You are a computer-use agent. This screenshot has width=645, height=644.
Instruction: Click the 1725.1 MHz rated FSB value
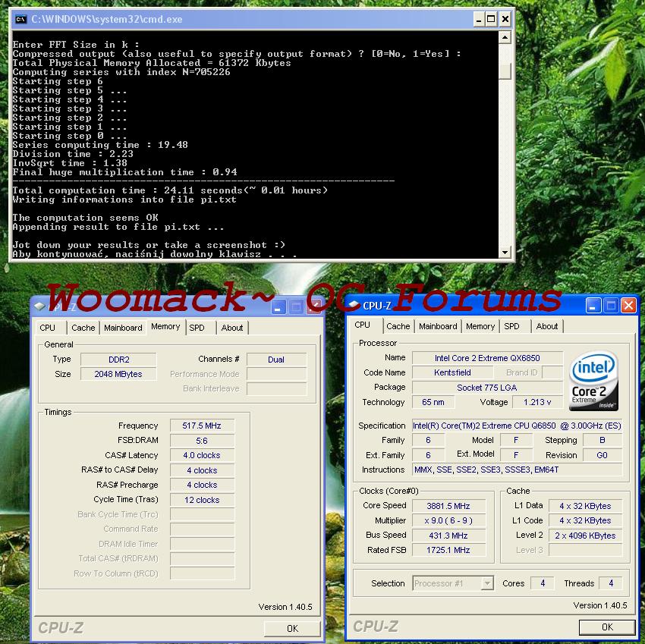coord(448,550)
